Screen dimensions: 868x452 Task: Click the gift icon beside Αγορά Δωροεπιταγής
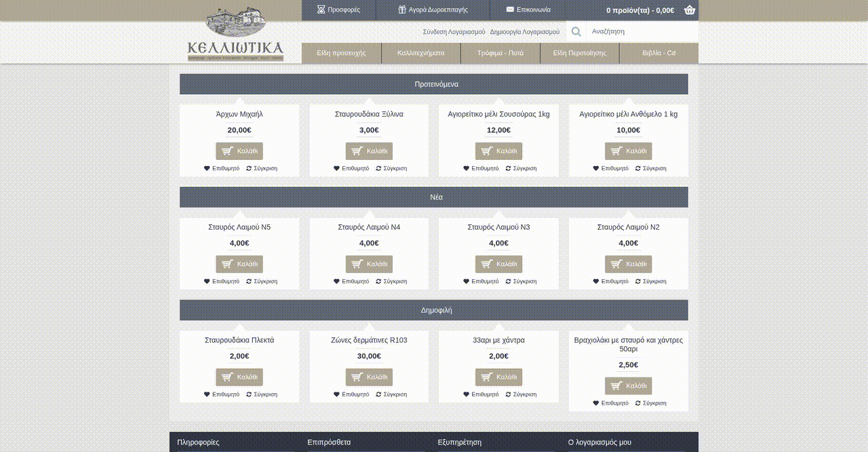tap(402, 10)
